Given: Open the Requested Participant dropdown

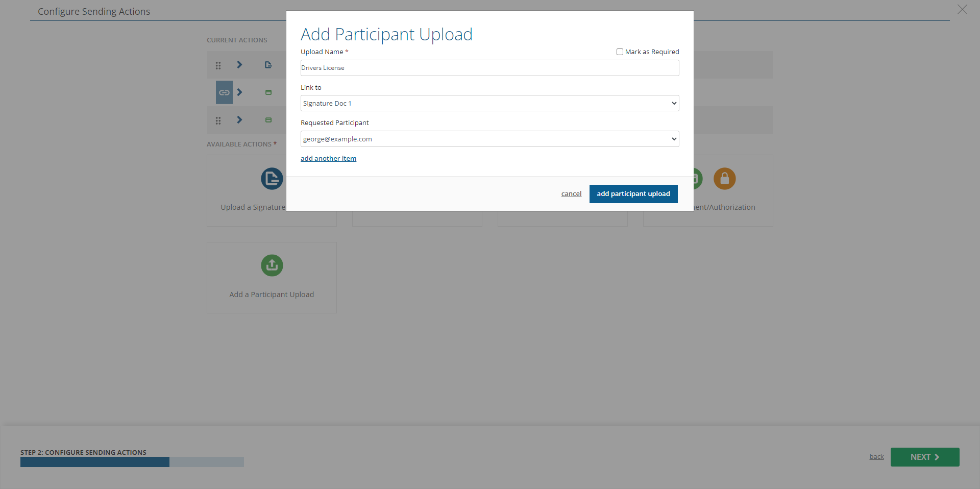Looking at the screenshot, I should [x=489, y=139].
